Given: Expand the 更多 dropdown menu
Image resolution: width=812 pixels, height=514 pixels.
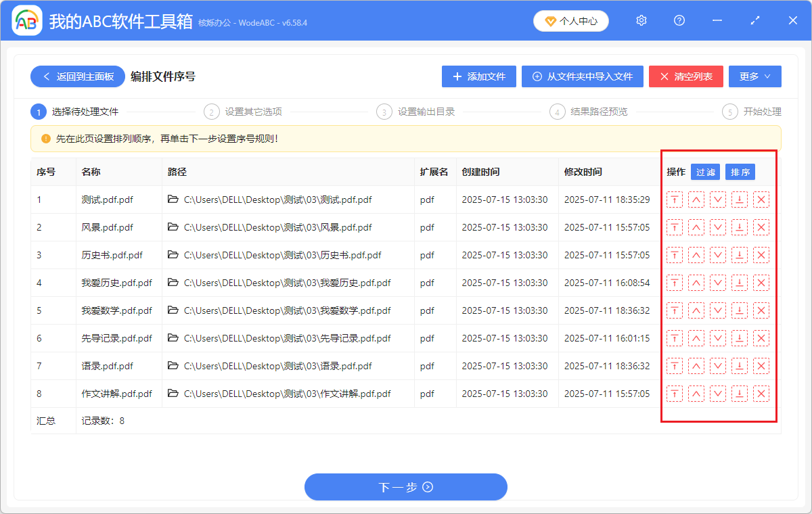Looking at the screenshot, I should click(x=754, y=76).
